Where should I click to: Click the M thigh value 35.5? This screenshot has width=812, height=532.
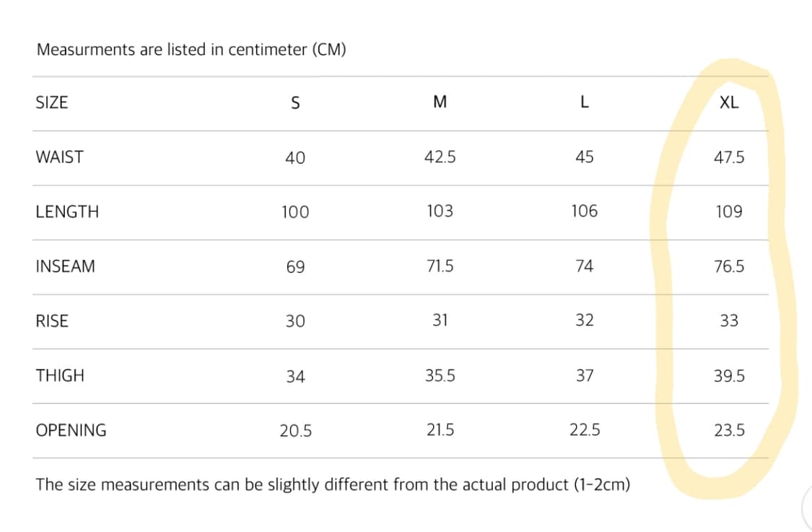click(x=440, y=375)
